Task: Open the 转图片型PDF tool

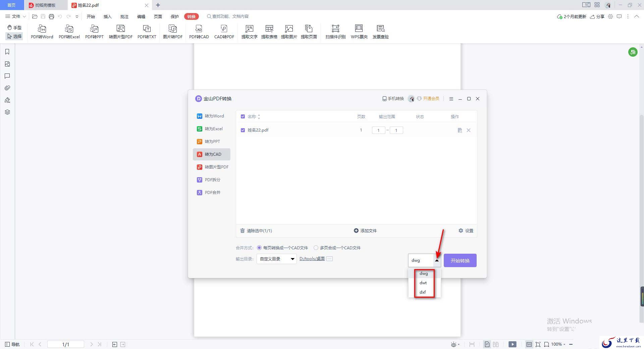Action: 121,32
